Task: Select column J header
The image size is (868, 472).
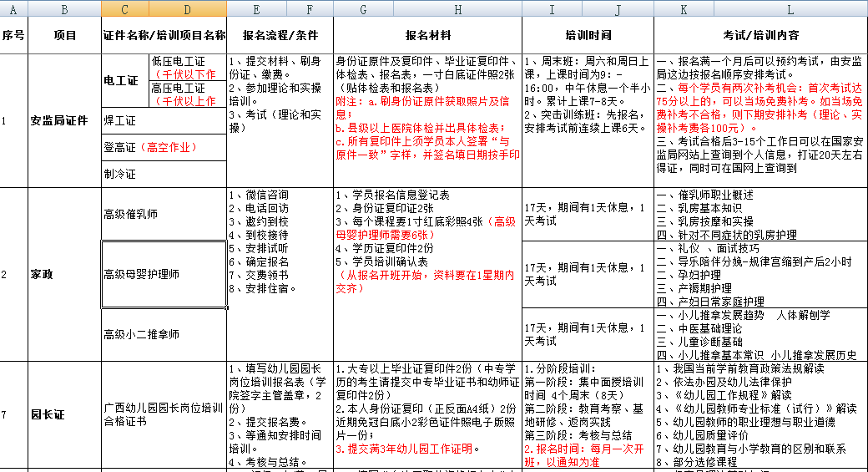Action: click(x=618, y=8)
